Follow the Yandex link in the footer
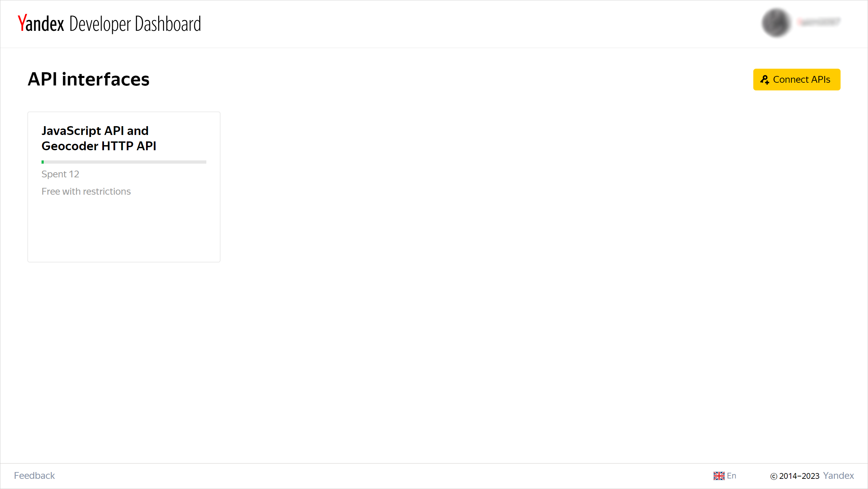Viewport: 868px width, 489px height. coord(838,476)
